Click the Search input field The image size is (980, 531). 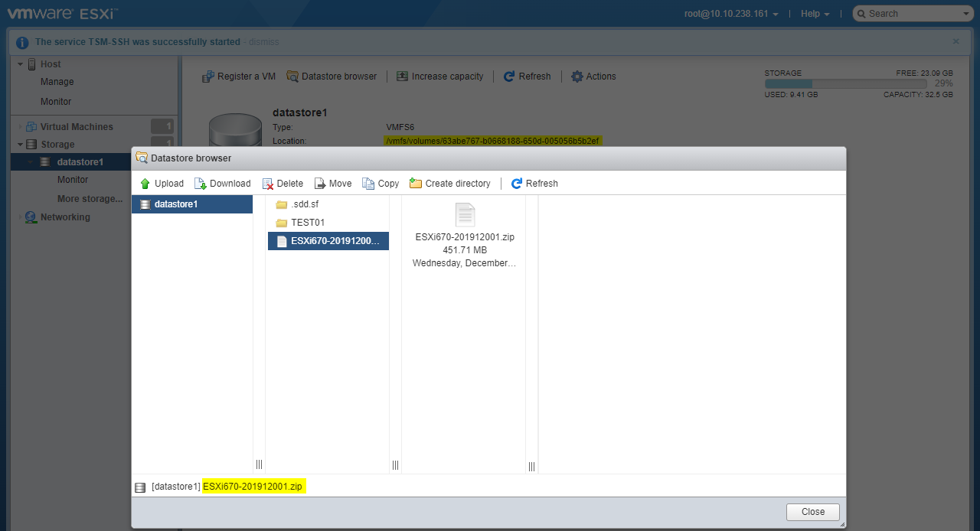(x=913, y=14)
